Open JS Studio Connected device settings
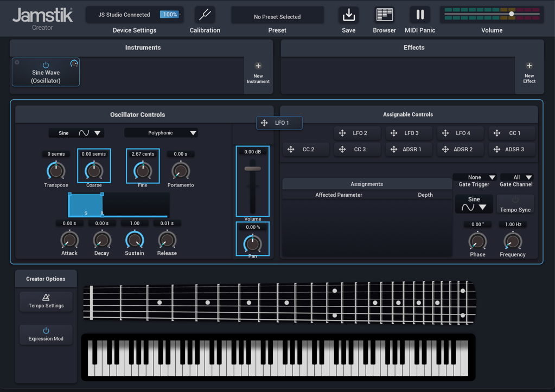Image resolution: width=555 pixels, height=392 pixels. (134, 15)
